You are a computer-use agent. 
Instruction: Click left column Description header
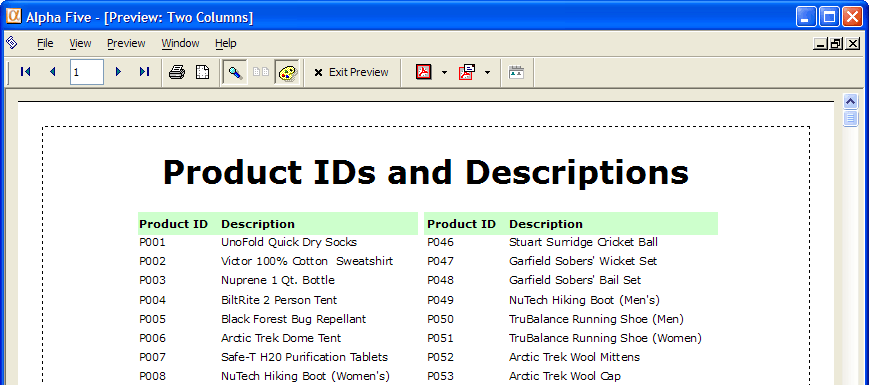coord(258,224)
